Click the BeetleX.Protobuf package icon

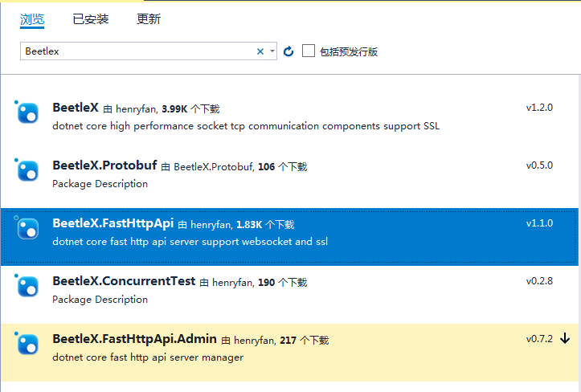pyautogui.click(x=28, y=170)
